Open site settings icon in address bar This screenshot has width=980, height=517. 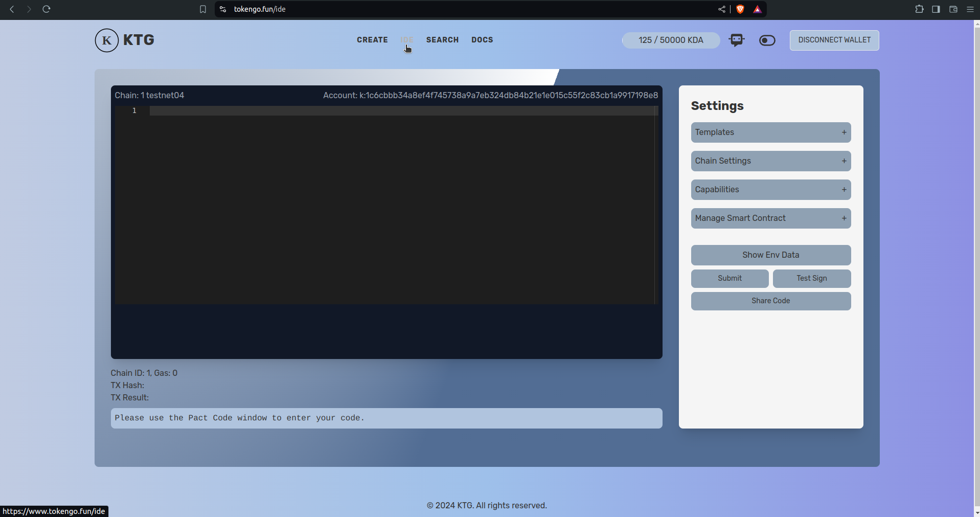point(223,9)
